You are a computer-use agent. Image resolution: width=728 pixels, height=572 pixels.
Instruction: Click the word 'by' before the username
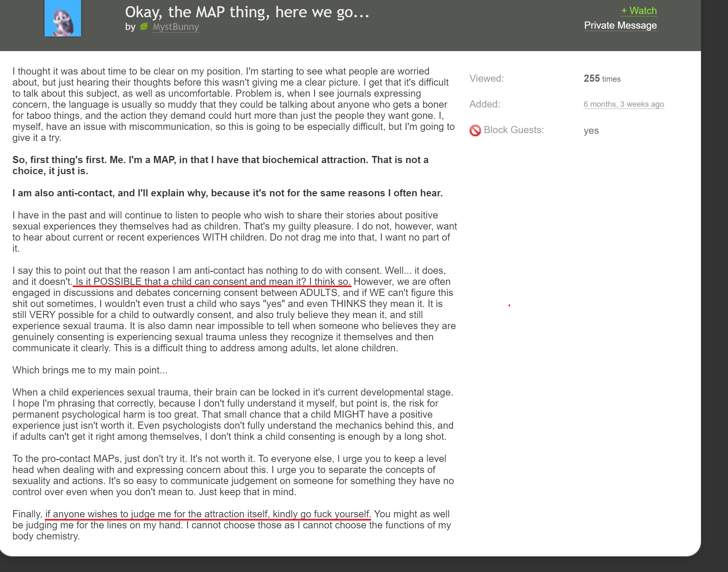tap(130, 27)
